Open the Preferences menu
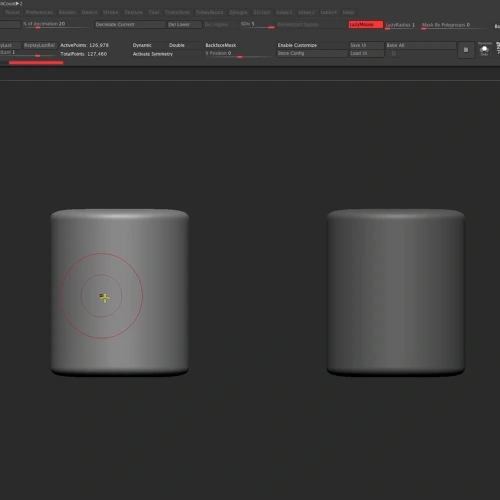 point(39,12)
